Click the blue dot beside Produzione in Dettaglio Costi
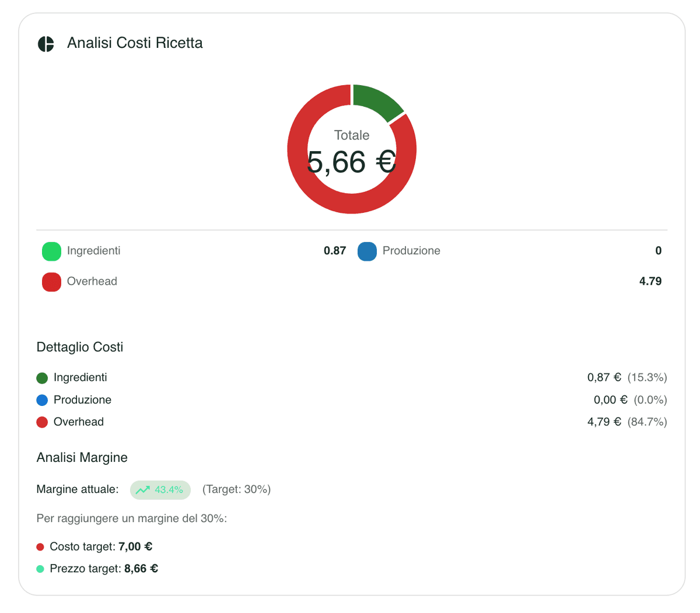Image resolution: width=700 pixels, height=613 pixels. [42, 400]
